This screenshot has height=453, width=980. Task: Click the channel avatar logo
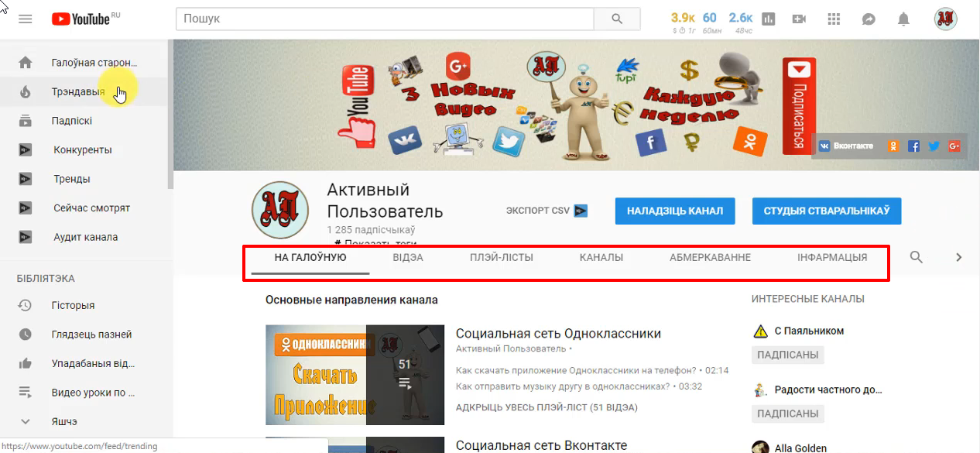(280, 210)
